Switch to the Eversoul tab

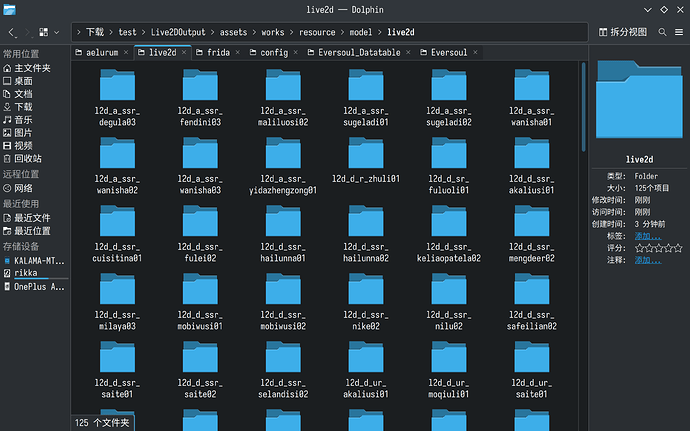click(449, 52)
